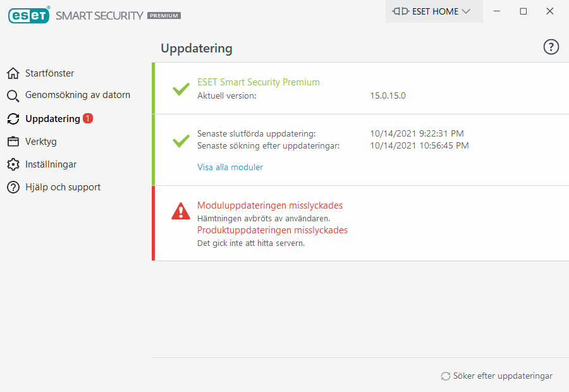569x392 pixels.
Task: Click the Startfönster home icon
Action: (13, 73)
